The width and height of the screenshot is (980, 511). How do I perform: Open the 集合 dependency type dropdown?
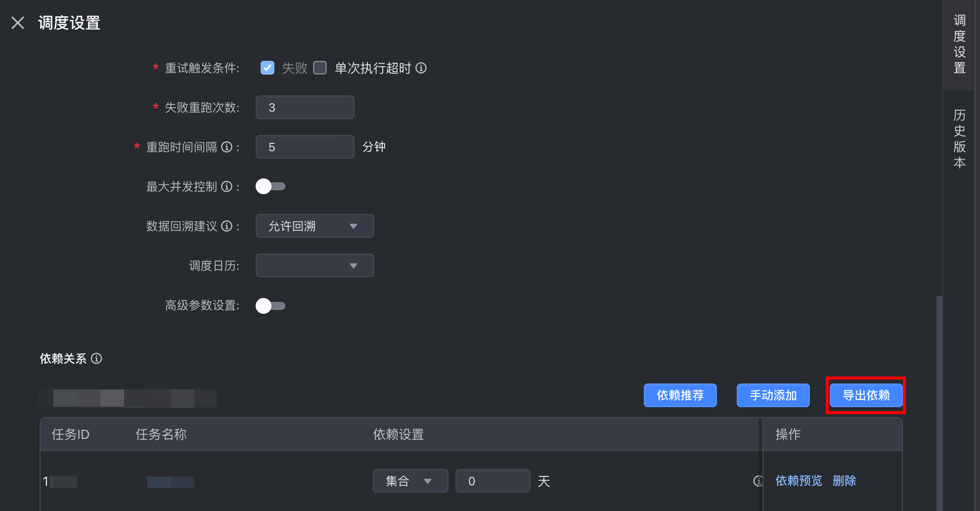click(x=410, y=481)
